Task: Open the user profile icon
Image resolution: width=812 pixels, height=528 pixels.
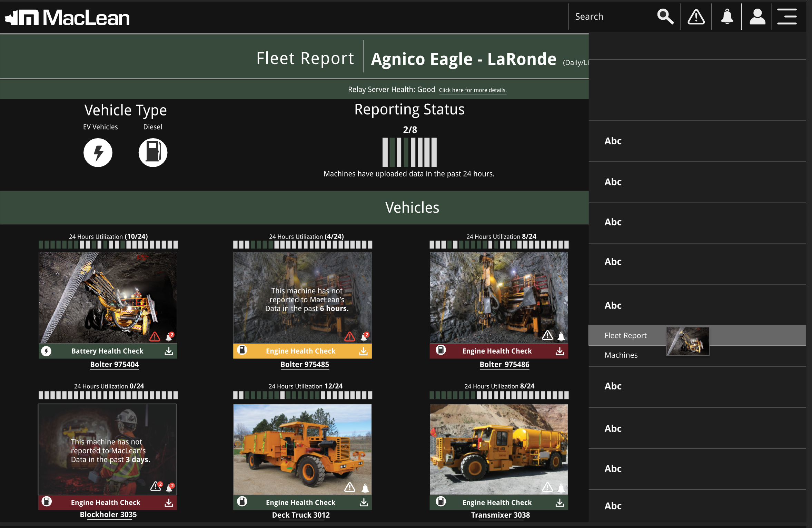Action: click(x=757, y=17)
